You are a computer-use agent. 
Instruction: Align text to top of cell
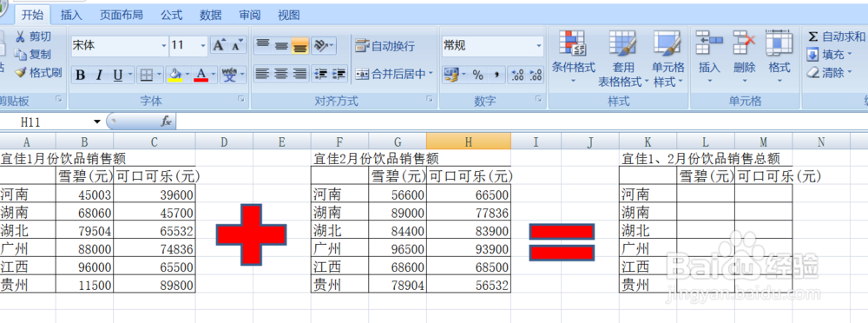click(263, 45)
